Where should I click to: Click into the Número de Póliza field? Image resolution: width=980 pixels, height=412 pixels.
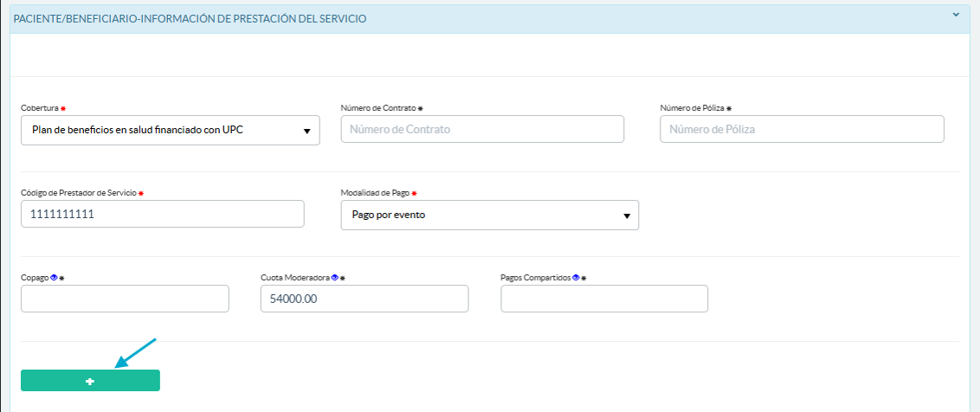point(801,130)
